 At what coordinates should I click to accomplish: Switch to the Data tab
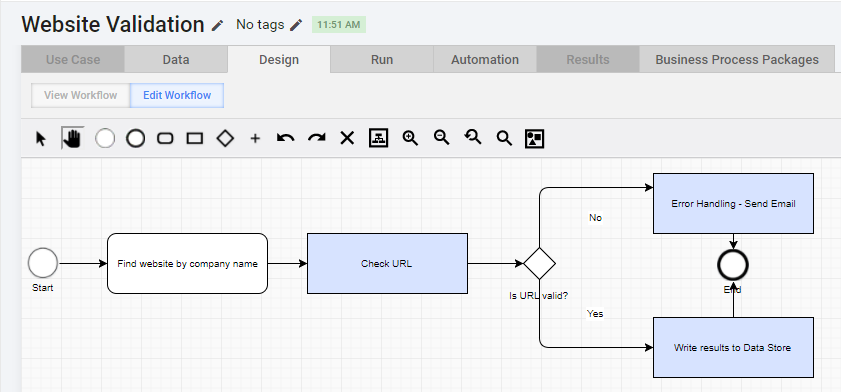coord(176,60)
